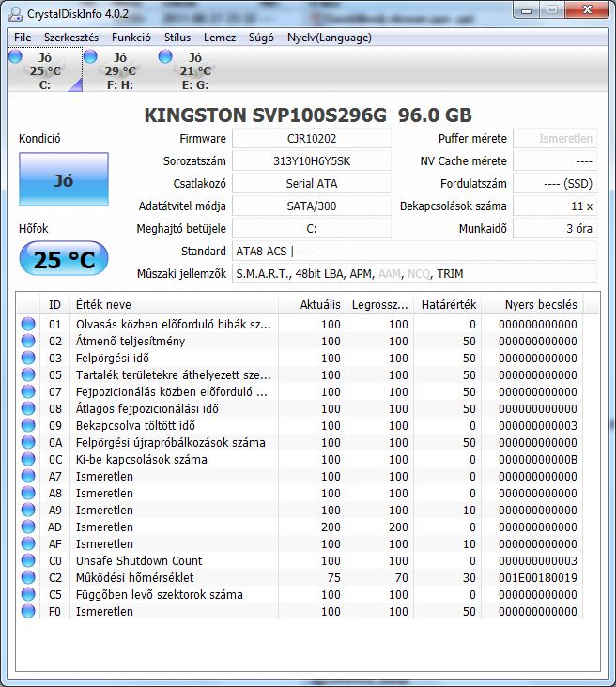The image size is (616, 687).
Task: Select 'Unsafe Shutdown Count' attribute name
Action: pos(139,561)
